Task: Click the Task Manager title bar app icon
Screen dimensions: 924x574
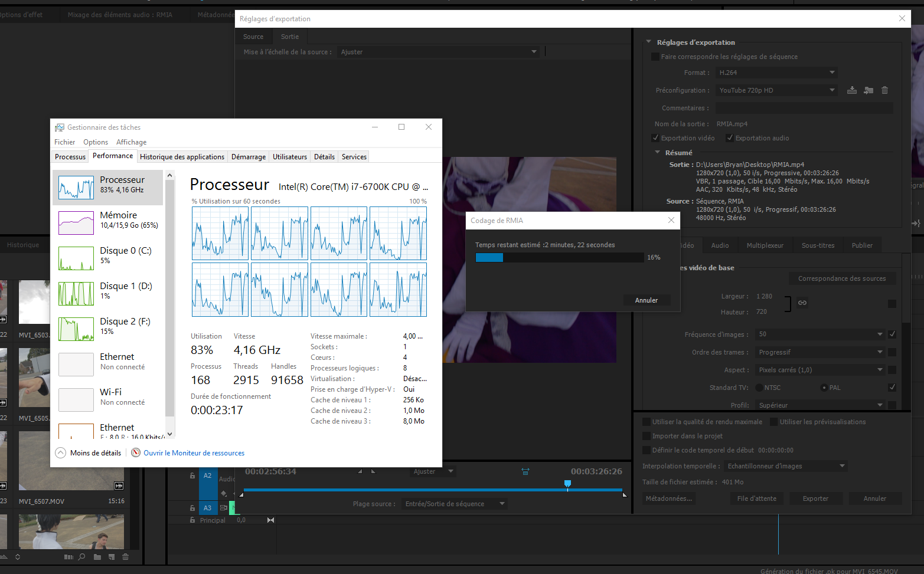Action: 60,127
